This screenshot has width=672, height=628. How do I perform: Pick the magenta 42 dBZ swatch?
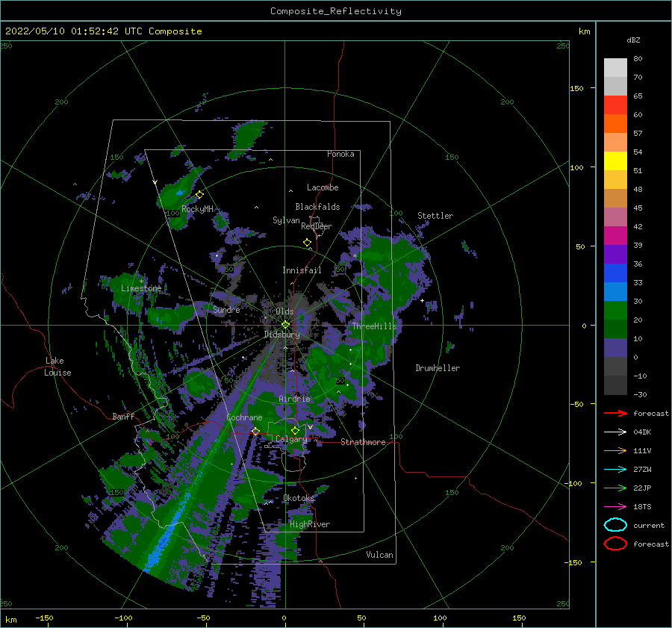coord(615,235)
